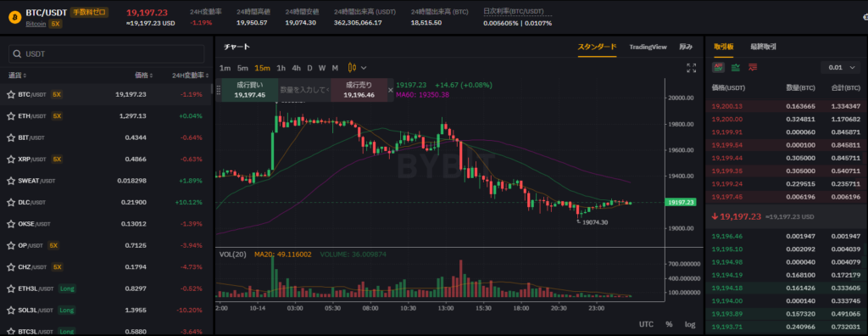
Task: Click the search magnifier icon
Action: point(18,53)
